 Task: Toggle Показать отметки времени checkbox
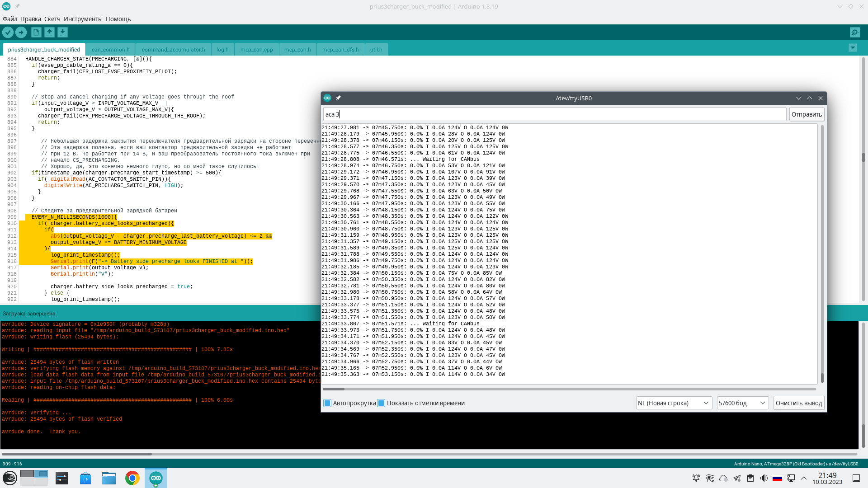point(382,403)
